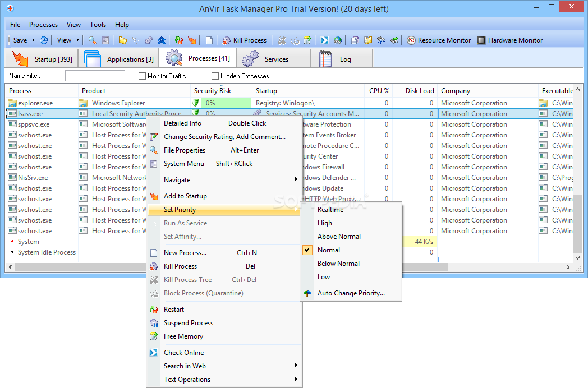Screen dimensions: 588x388
Task: Click the copy documents toolbar icon
Action: (x=355, y=40)
